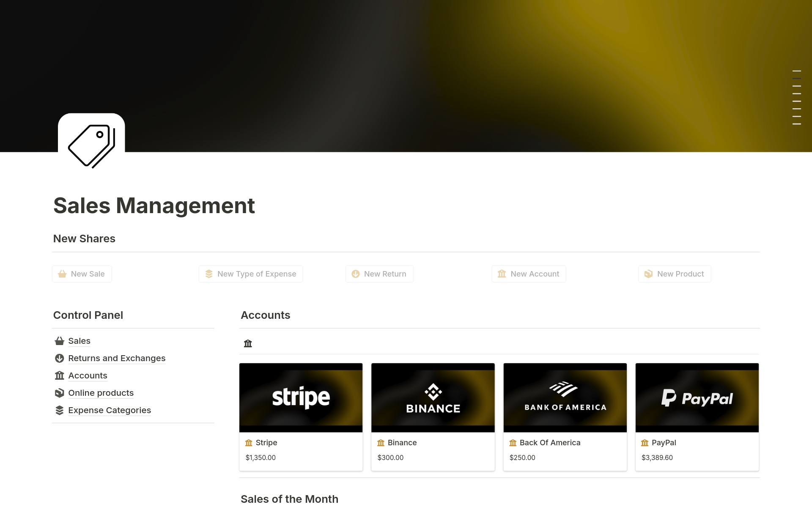Click the product box icon on New Product button
Viewport: 812px width, 507px height.
pyautogui.click(x=648, y=274)
